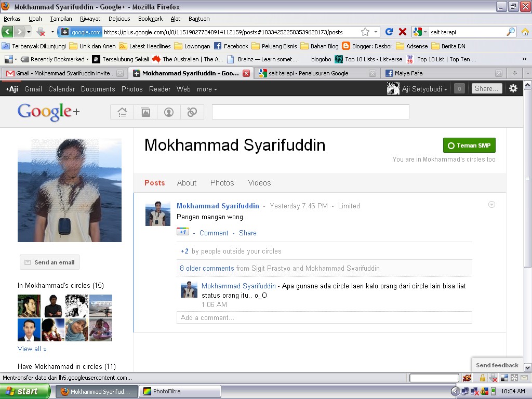Switch to the Videos profile tab
532x399 pixels.
tap(260, 183)
